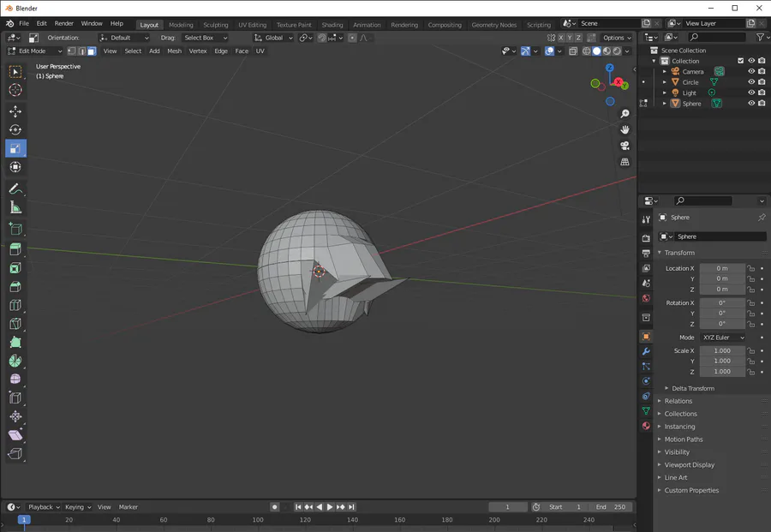Open the Render menu
Image resolution: width=771 pixels, height=532 pixels.
(x=63, y=24)
